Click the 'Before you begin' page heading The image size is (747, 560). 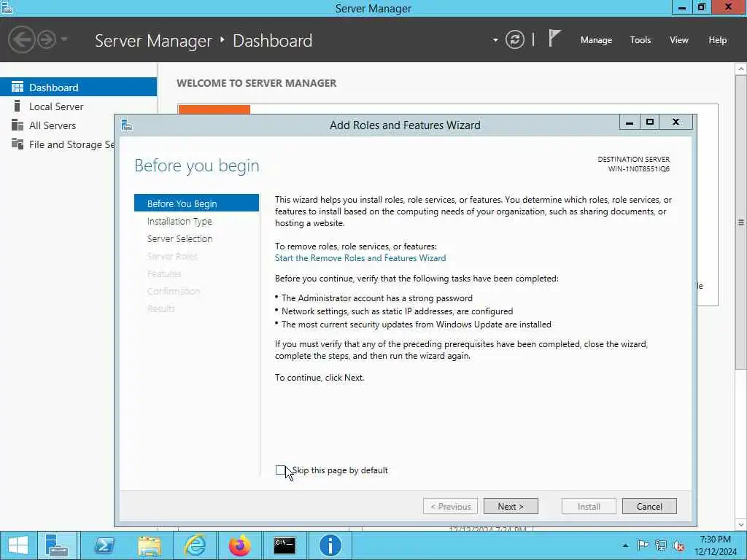pyautogui.click(x=197, y=166)
